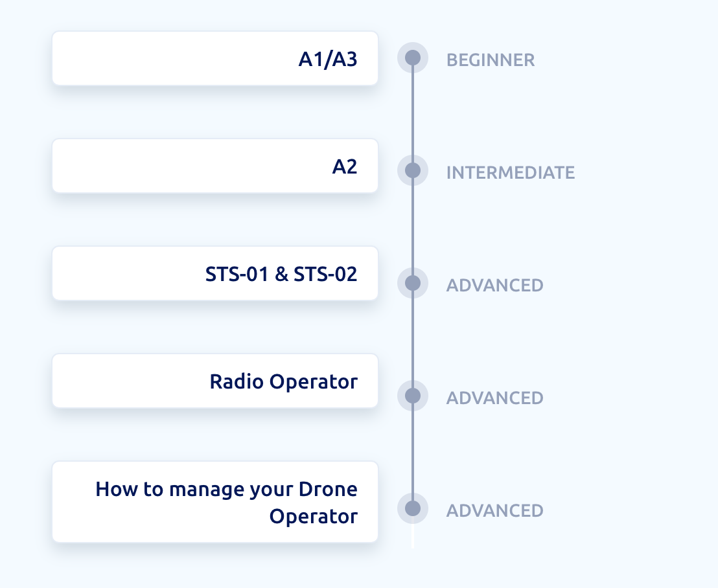
Task: Click the bottommost ADVANCED label
Action: 494,510
